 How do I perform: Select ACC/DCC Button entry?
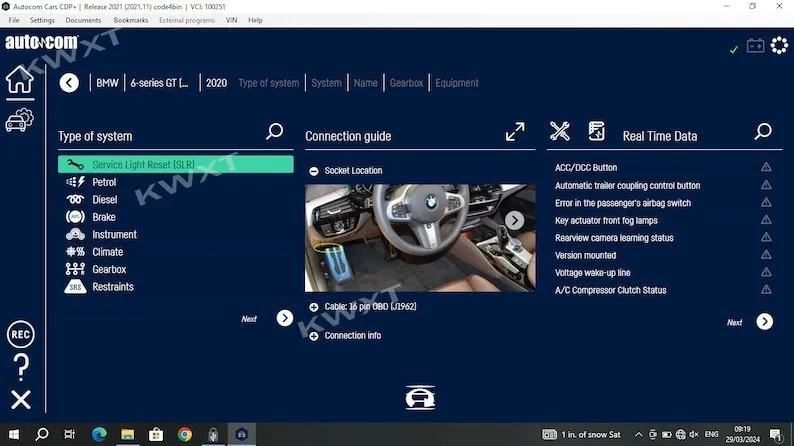point(586,168)
